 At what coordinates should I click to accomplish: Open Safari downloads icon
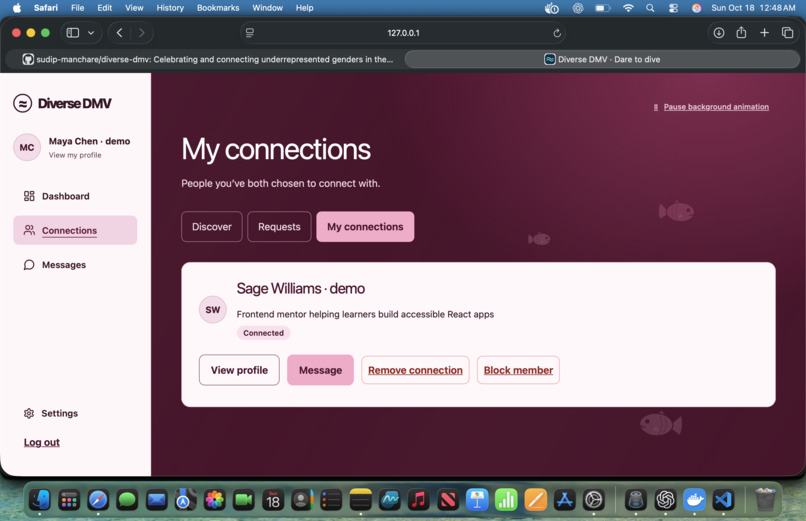719,32
